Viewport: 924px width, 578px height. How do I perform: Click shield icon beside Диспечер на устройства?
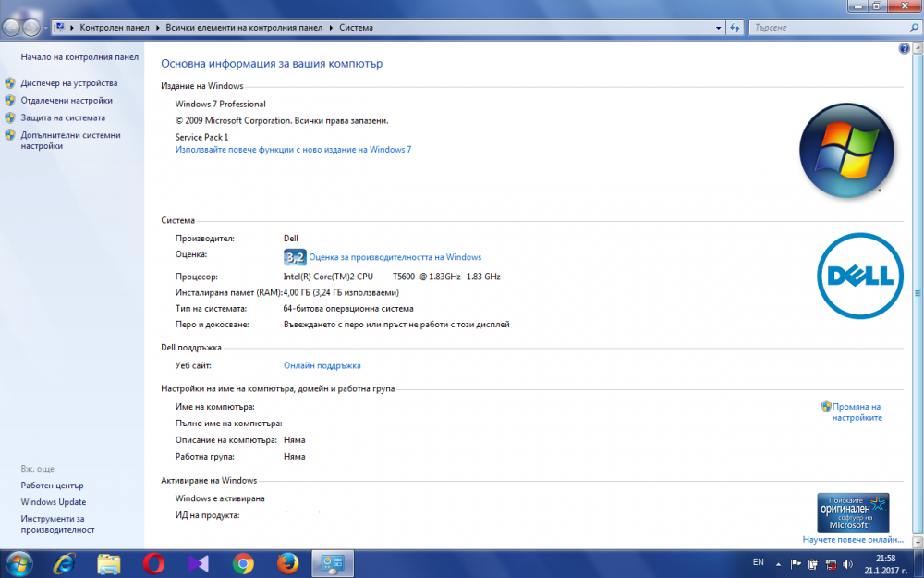pos(10,83)
